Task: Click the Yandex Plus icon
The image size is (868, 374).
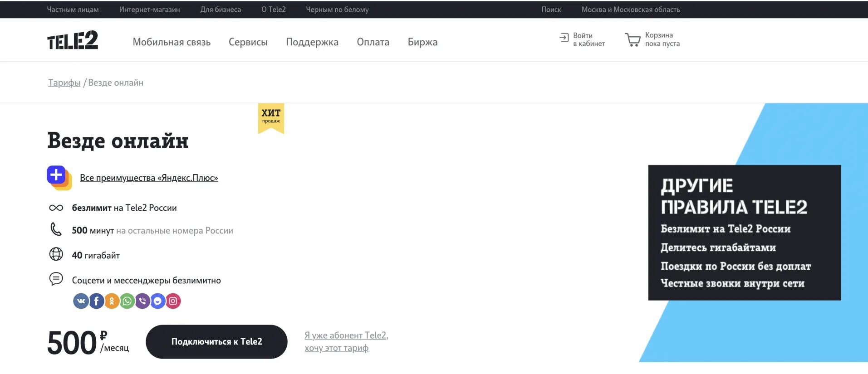Action: click(x=59, y=178)
